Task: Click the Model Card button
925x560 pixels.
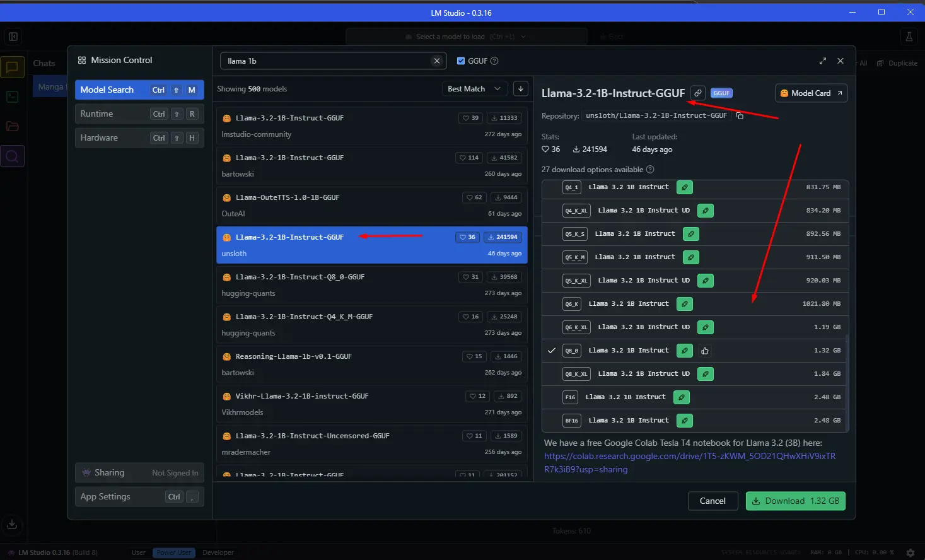Action: coord(811,93)
